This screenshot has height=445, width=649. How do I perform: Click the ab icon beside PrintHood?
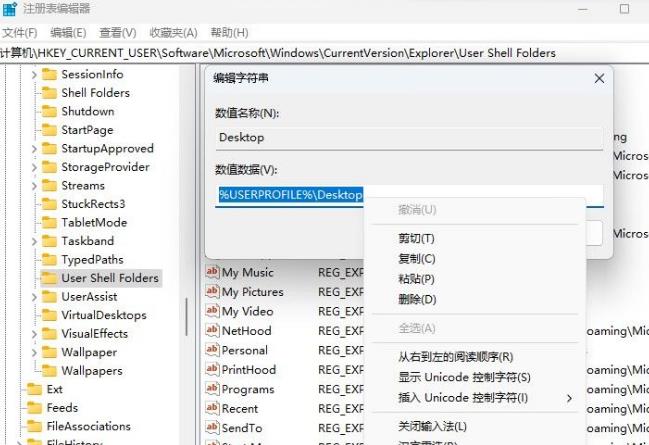coord(212,369)
